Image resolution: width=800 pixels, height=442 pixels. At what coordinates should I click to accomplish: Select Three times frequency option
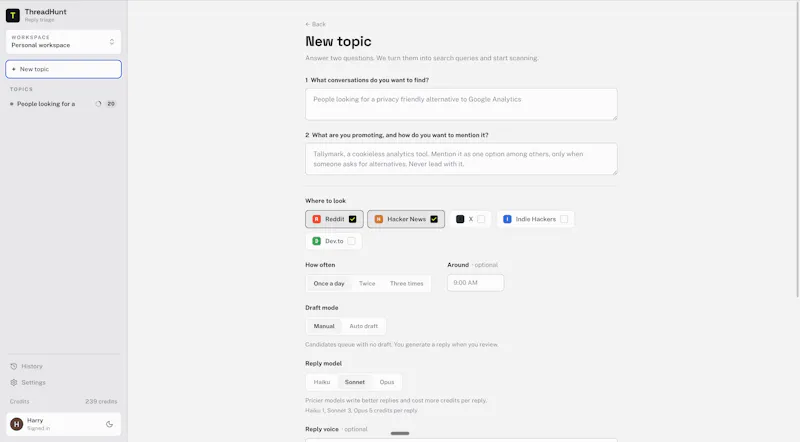tap(407, 283)
